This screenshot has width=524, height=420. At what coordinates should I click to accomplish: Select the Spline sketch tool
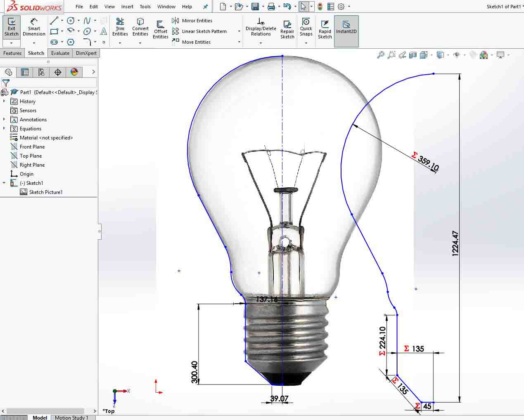click(x=87, y=21)
